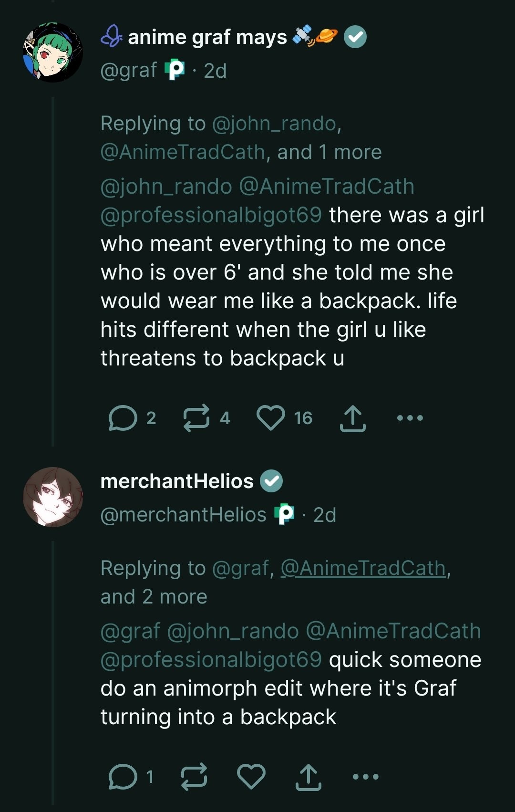515x812 pixels.
Task: Reply to merchantHelios's animorph post
Action: click(123, 777)
